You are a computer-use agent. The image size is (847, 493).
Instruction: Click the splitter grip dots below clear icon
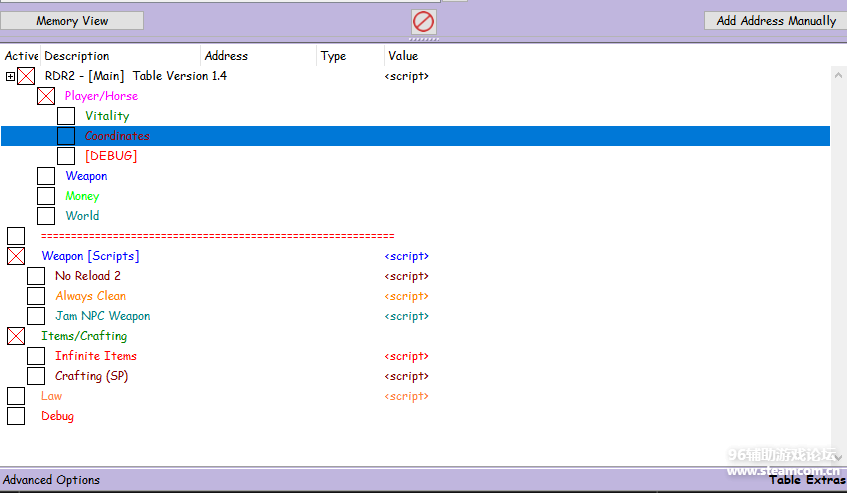click(x=424, y=39)
